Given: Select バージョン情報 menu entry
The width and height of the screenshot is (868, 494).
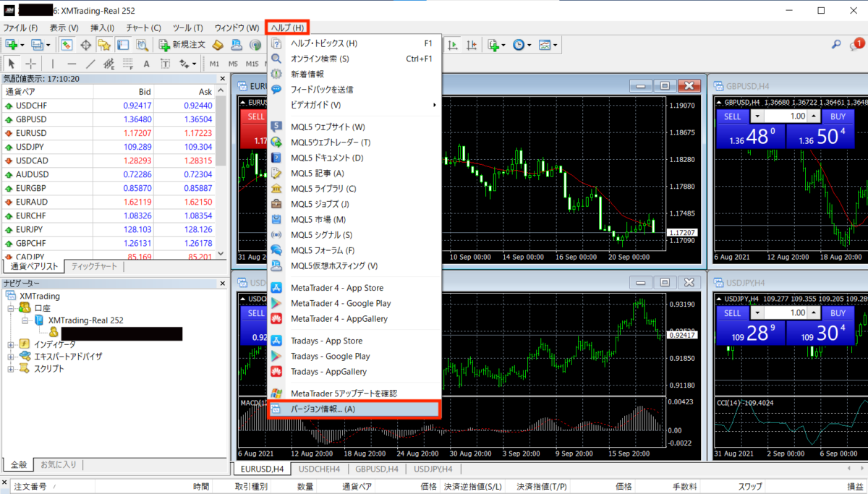Looking at the screenshot, I should 323,409.
